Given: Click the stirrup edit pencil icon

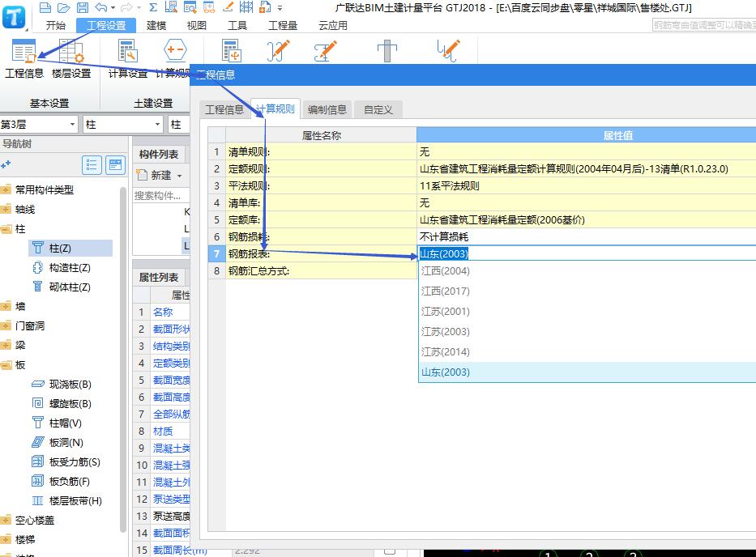Looking at the screenshot, I should click(325, 51).
